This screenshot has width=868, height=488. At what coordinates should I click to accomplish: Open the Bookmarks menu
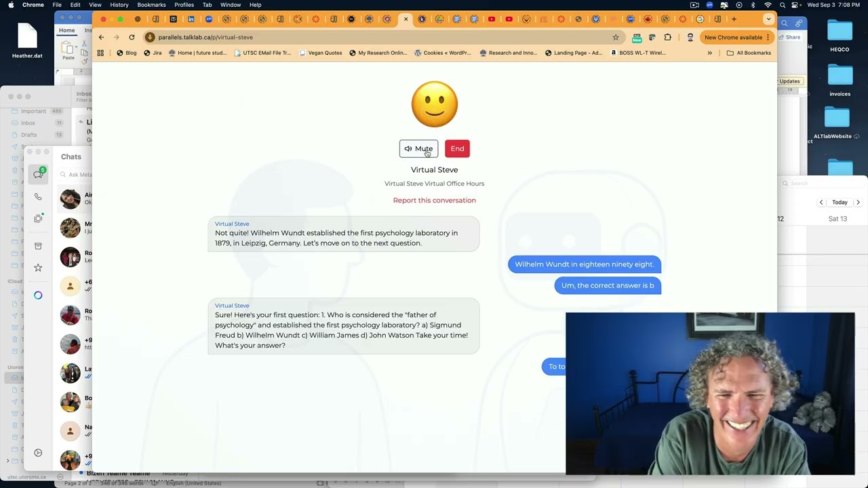click(151, 5)
